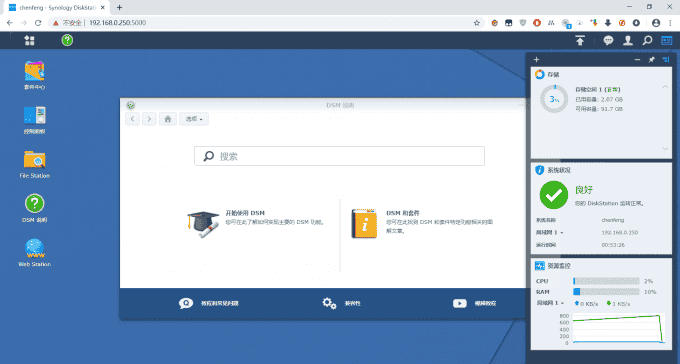Toggle the widgets panel icon in the taskbar
680x364 pixels.
pos(667,40)
